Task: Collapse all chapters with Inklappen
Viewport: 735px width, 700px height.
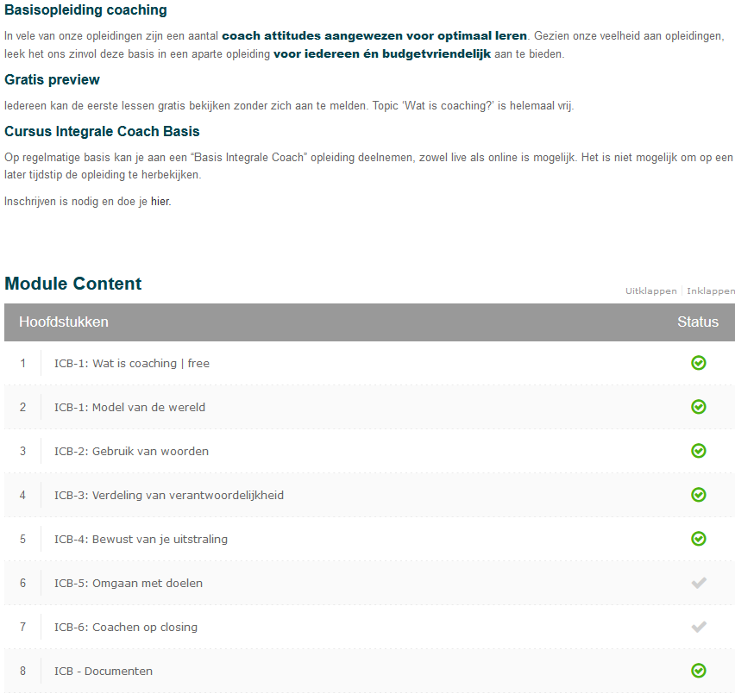Action: [711, 291]
